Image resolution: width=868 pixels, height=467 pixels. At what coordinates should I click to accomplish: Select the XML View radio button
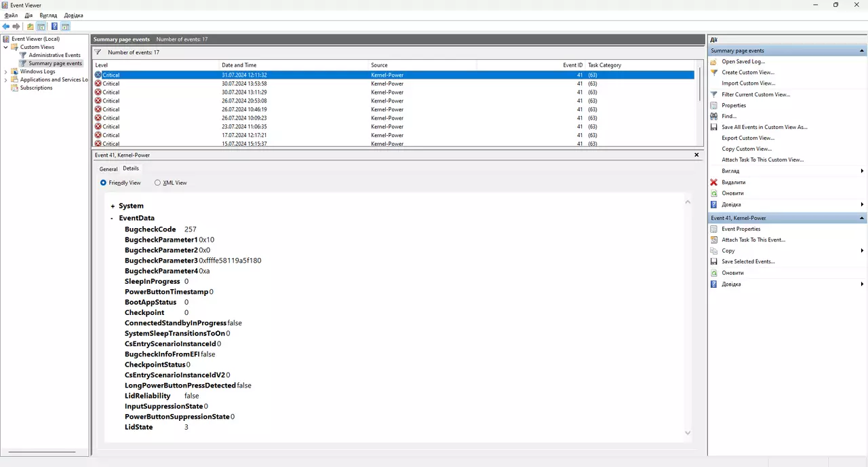coord(158,183)
